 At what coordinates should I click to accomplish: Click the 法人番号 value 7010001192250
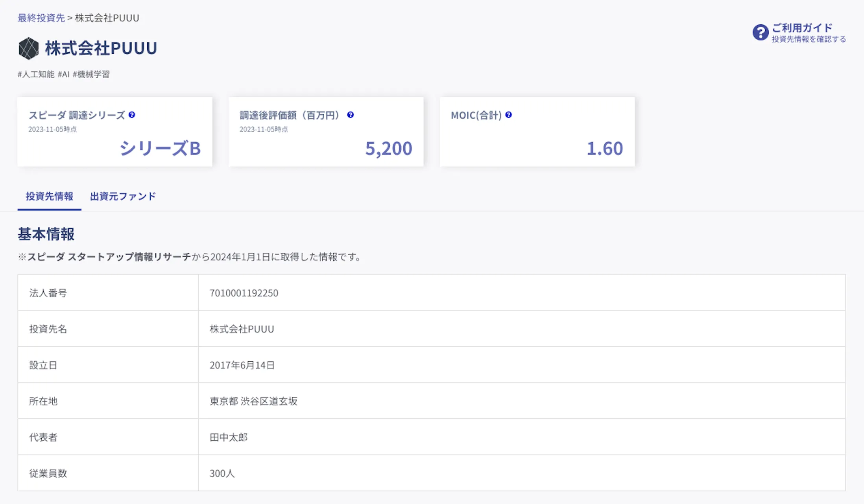click(x=244, y=293)
